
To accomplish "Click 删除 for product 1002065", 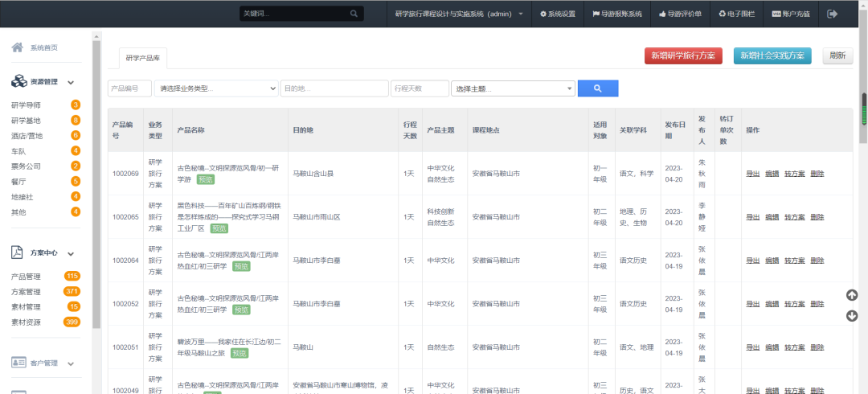I will tap(817, 217).
